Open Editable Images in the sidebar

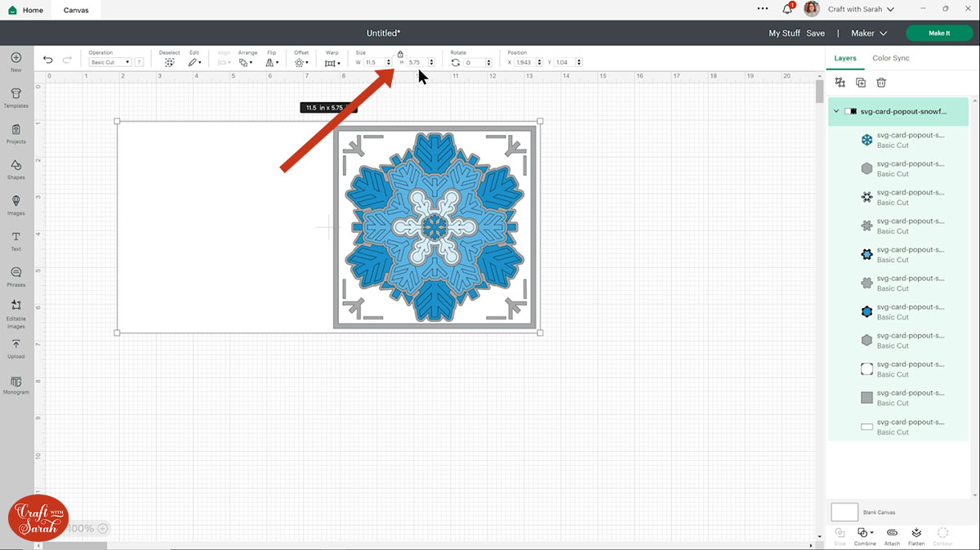(x=16, y=315)
